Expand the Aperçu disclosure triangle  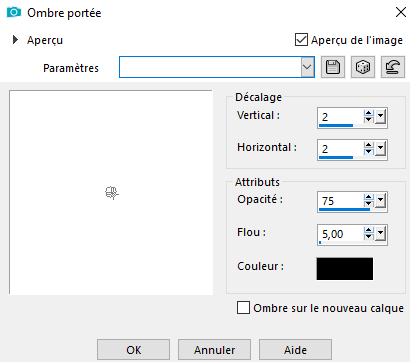pos(15,40)
